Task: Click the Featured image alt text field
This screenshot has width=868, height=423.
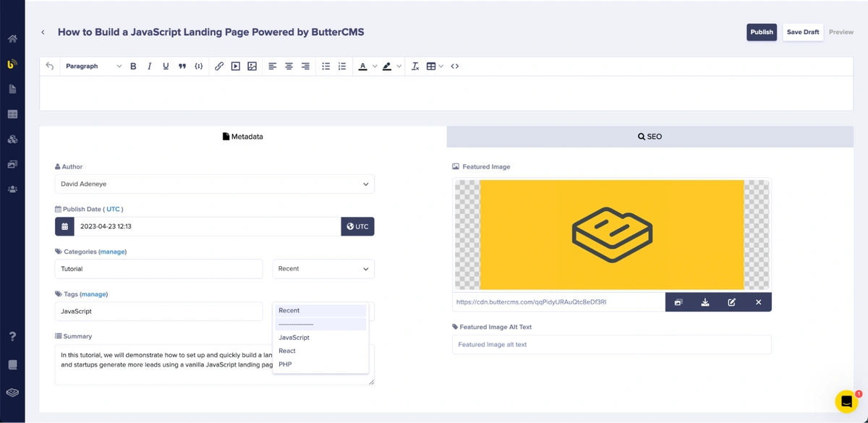Action: tap(612, 345)
